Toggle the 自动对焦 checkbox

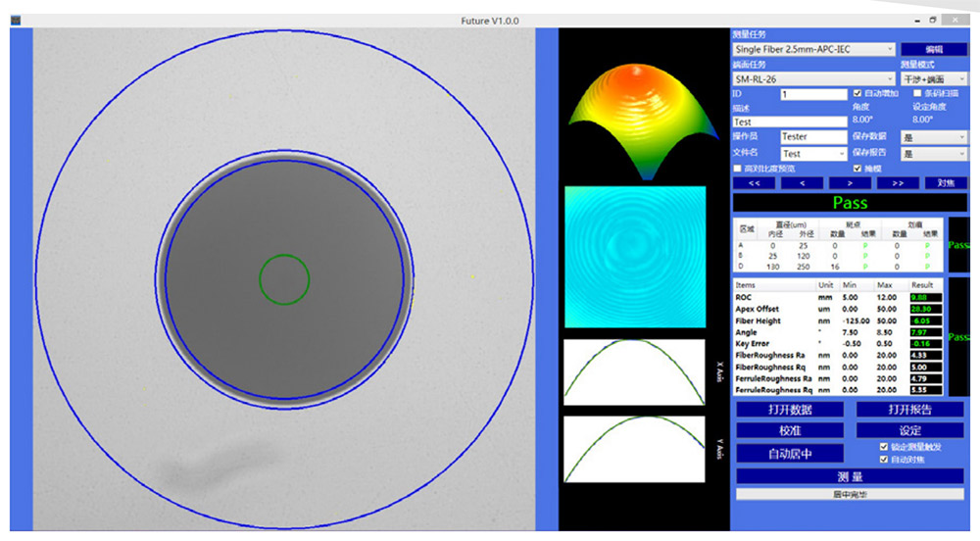click(x=884, y=459)
